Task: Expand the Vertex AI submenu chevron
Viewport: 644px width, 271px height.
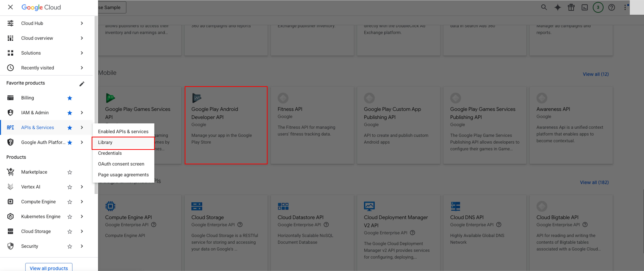Action: (x=82, y=187)
